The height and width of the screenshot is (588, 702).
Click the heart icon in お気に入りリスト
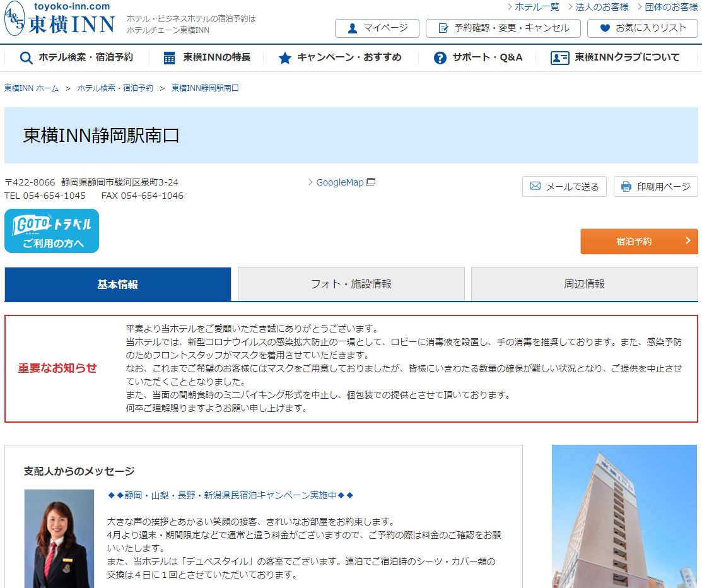[605, 28]
